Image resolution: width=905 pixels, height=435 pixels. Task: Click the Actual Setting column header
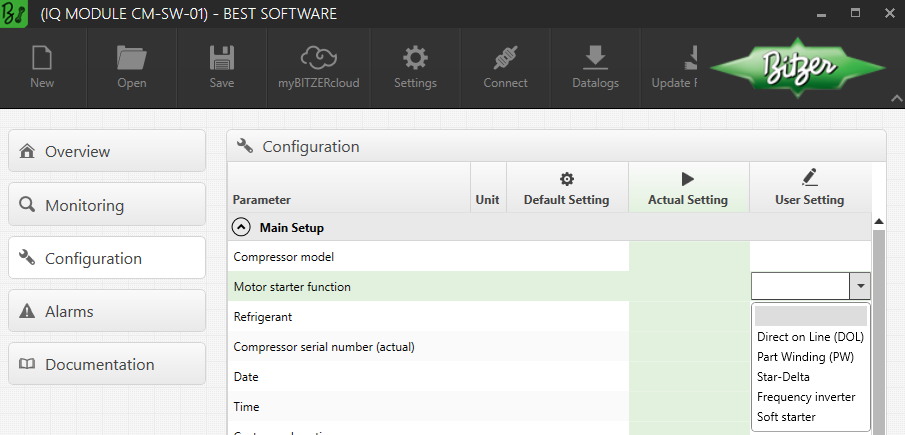point(688,188)
